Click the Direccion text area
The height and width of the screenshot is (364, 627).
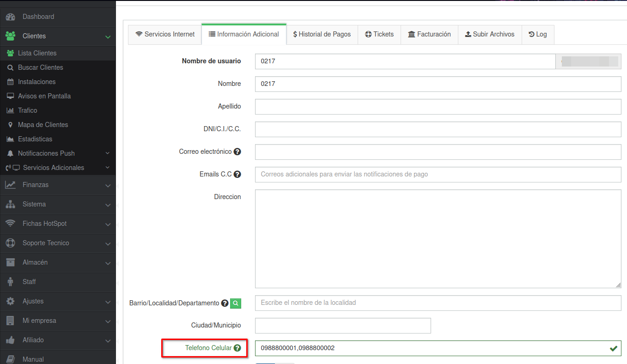coord(438,239)
